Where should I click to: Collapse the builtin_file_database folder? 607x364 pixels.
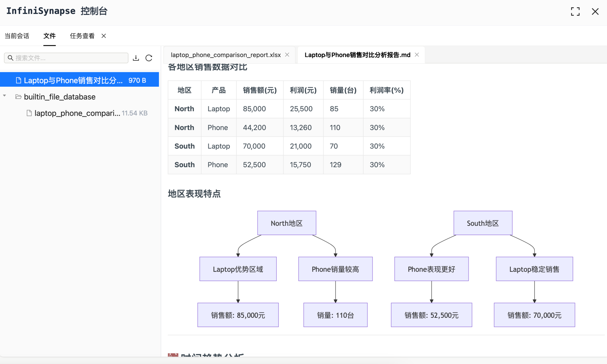[x=5, y=96]
